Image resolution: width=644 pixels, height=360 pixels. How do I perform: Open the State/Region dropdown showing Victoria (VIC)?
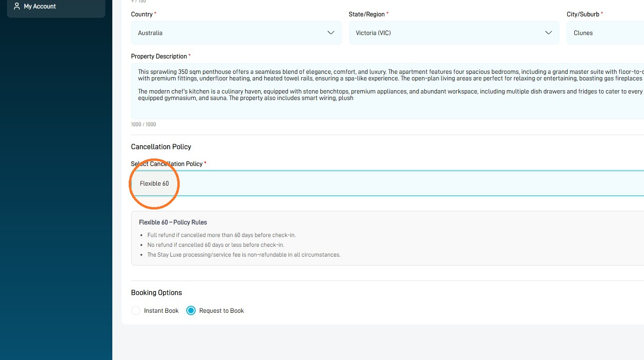[454, 33]
